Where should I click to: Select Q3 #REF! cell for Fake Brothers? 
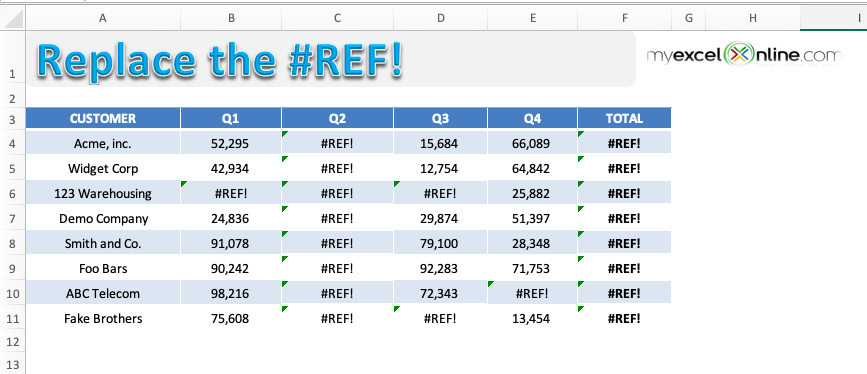440,318
